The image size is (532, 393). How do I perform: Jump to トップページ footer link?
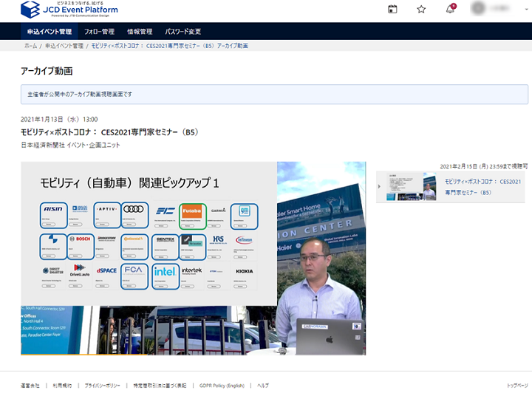pos(517,386)
